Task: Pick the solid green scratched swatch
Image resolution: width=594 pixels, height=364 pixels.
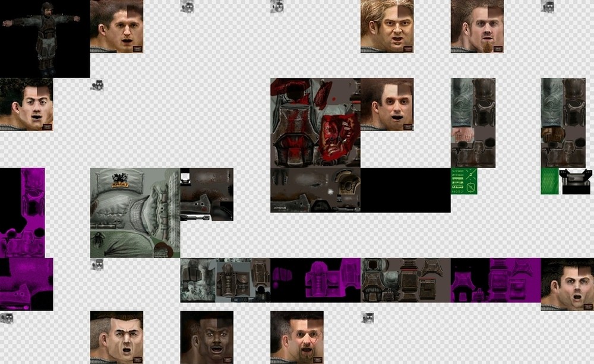Action: click(549, 181)
